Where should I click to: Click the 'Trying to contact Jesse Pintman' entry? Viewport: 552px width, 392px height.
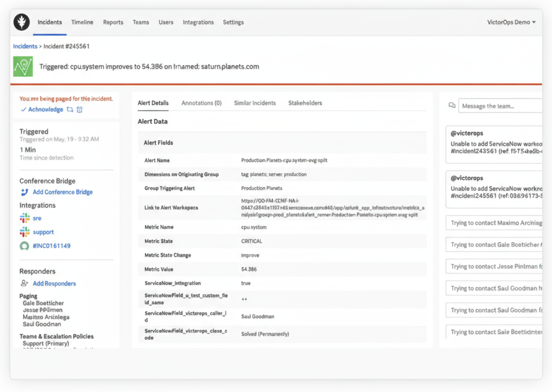click(x=494, y=267)
